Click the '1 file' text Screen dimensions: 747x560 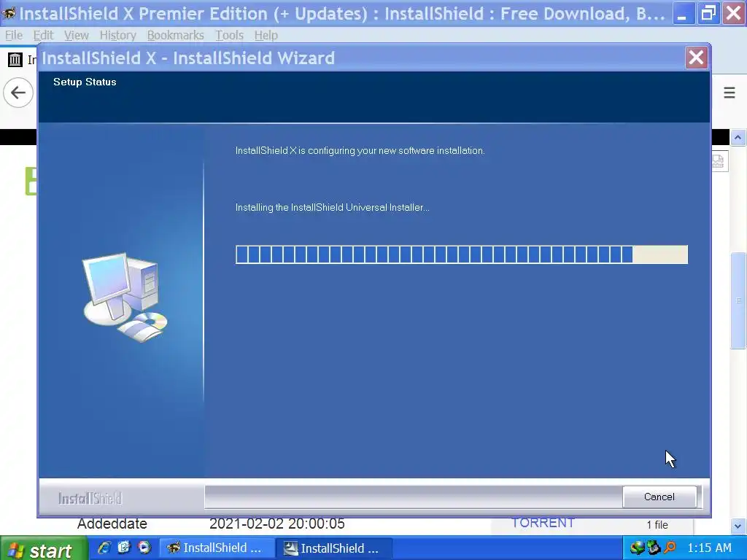(657, 525)
